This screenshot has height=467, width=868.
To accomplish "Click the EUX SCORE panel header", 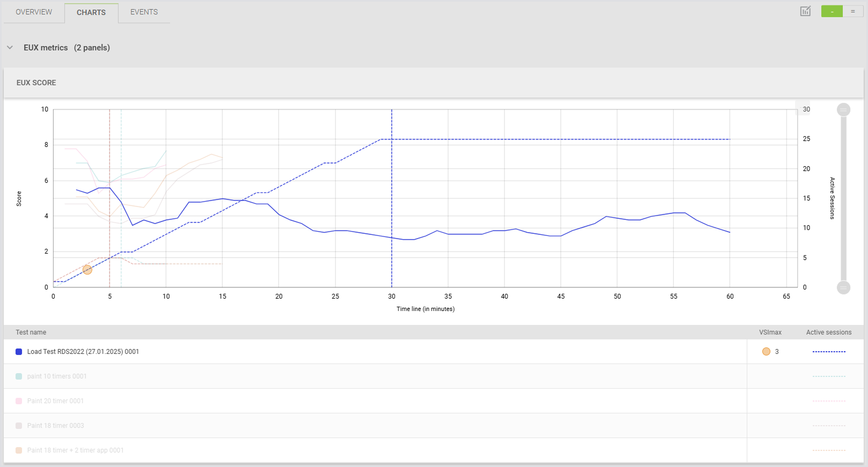I will coord(36,83).
